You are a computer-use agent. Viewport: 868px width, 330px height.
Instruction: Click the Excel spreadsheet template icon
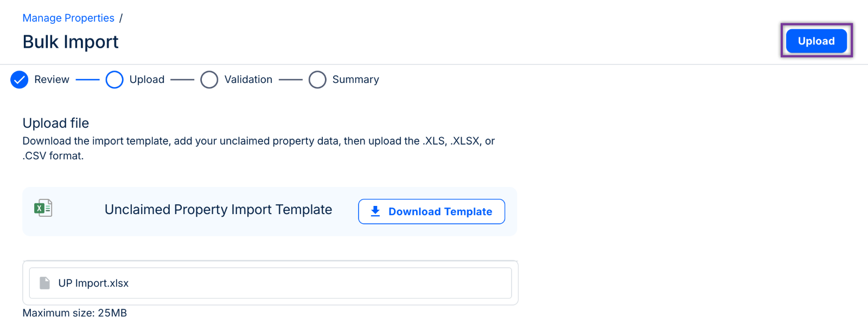43,208
